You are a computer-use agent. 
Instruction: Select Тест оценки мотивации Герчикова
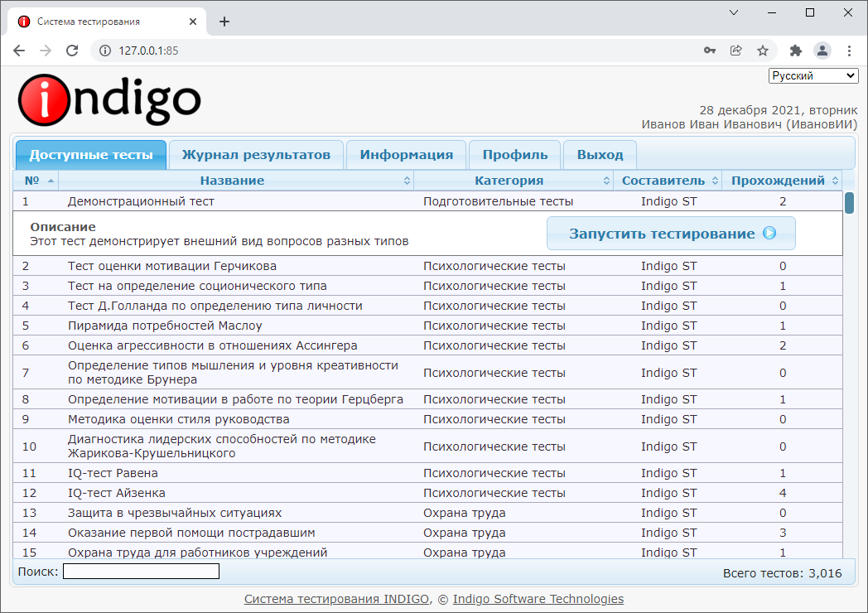[427, 266]
